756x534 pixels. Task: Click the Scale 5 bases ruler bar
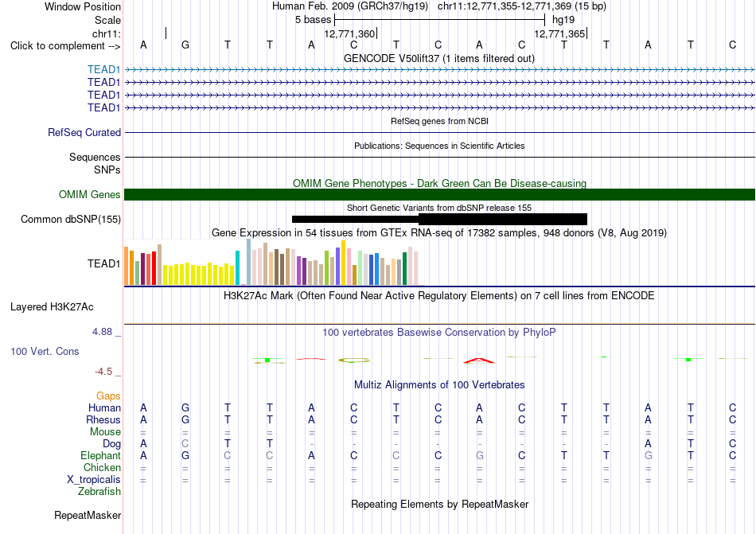pos(439,20)
